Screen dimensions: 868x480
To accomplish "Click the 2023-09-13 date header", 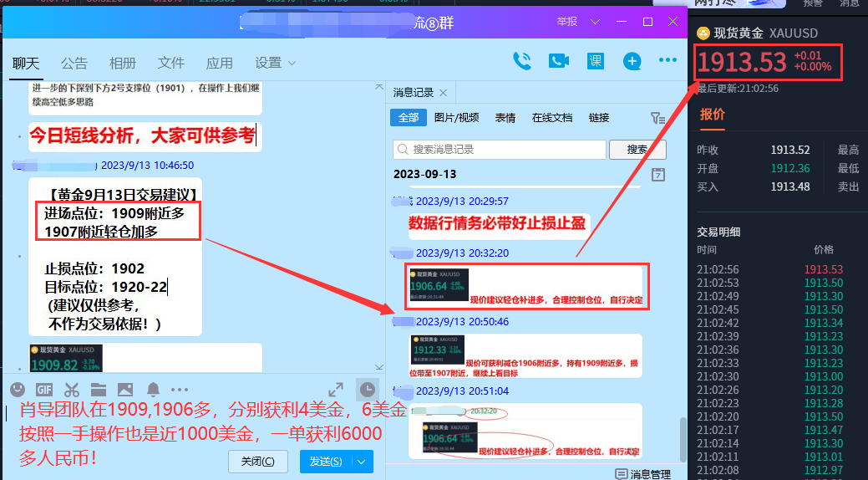I will (424, 174).
